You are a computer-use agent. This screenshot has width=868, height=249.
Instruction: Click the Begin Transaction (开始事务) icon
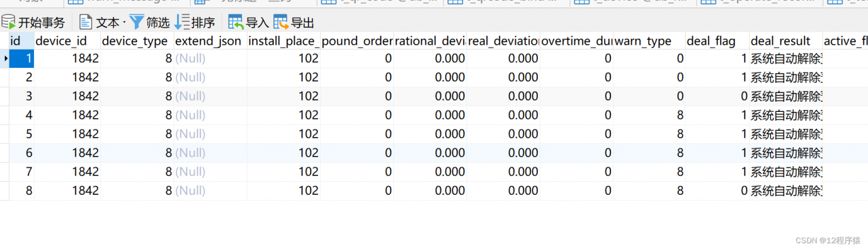pyautogui.click(x=9, y=22)
